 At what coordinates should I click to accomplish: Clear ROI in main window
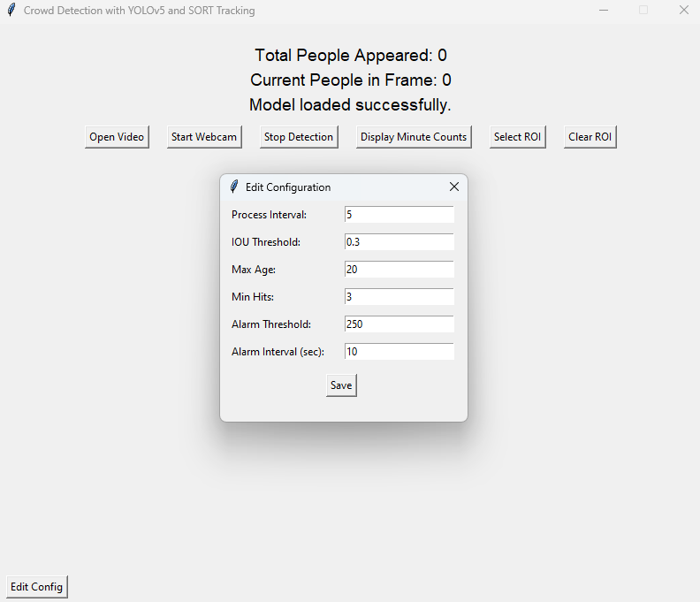(x=590, y=137)
